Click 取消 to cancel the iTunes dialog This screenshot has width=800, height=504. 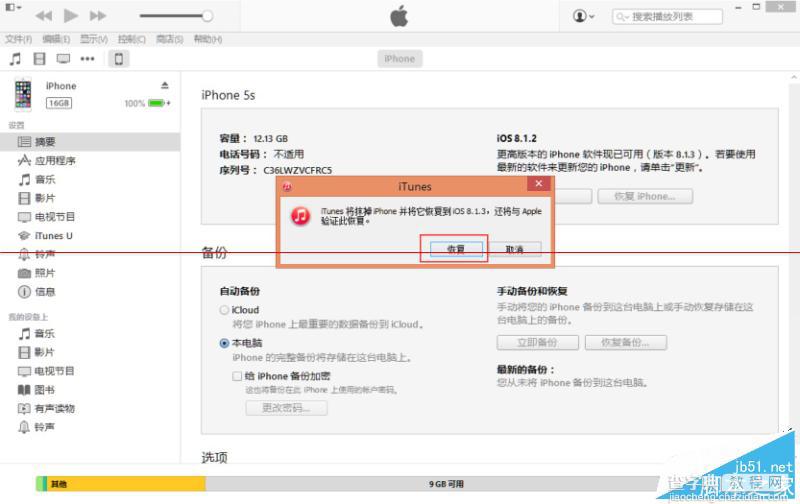tap(515, 249)
